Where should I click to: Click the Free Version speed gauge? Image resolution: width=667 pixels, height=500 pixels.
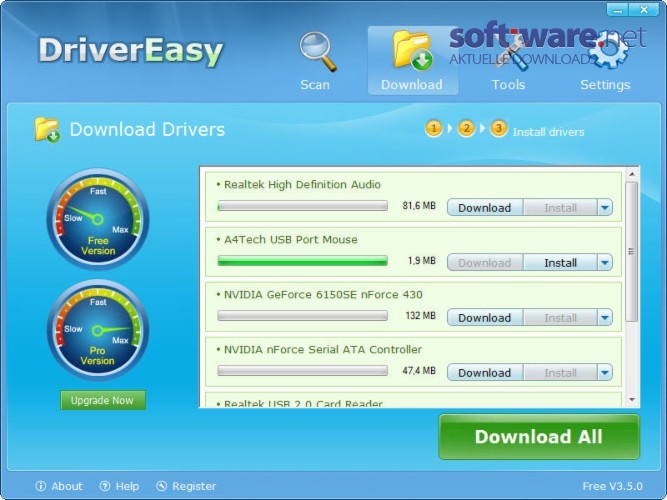[98, 220]
